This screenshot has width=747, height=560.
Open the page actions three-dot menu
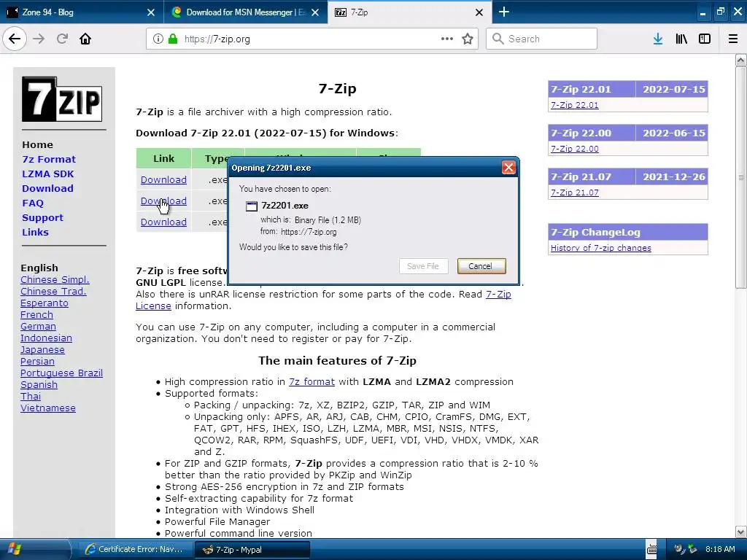coord(447,39)
